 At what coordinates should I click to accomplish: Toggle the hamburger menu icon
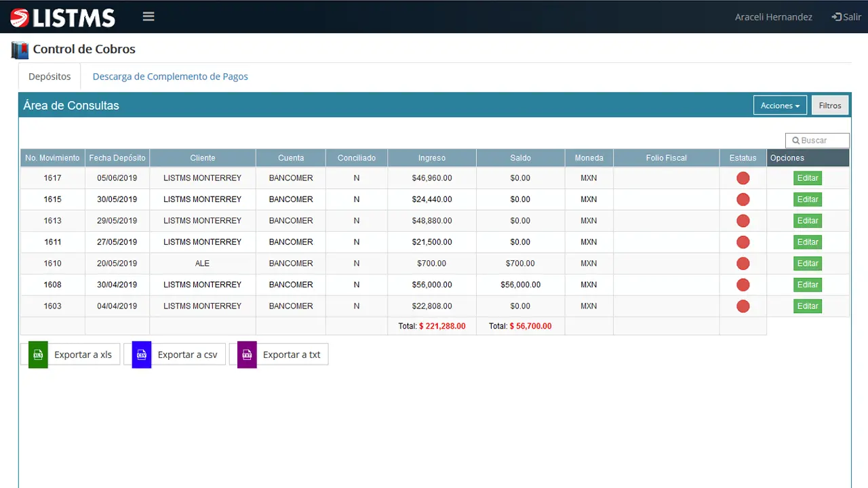[149, 17]
